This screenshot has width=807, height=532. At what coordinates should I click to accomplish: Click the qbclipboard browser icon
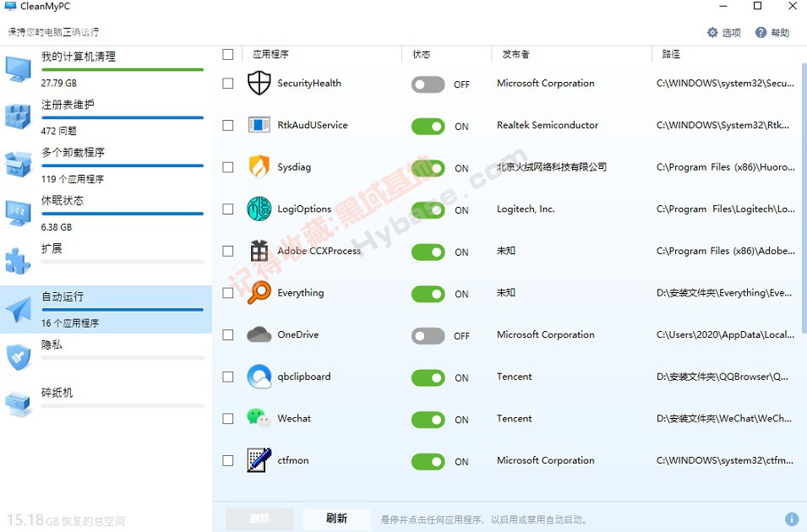click(x=259, y=377)
